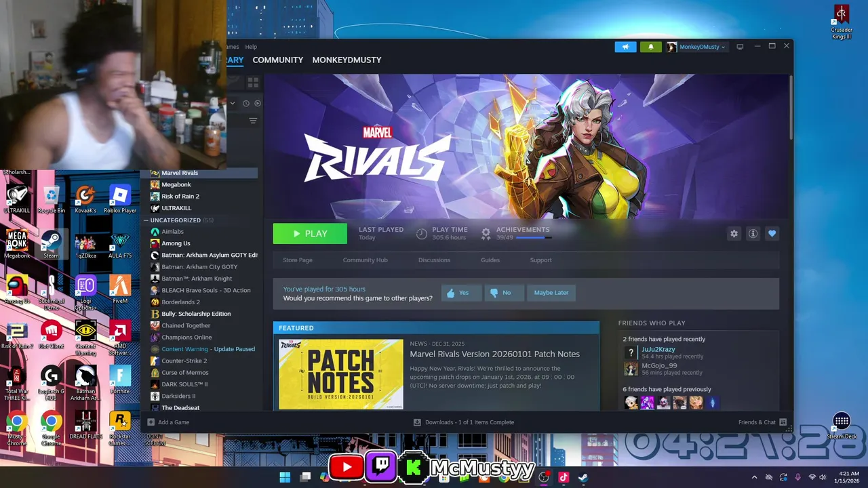Open MonkeyDMusty account dropdown

(696, 47)
